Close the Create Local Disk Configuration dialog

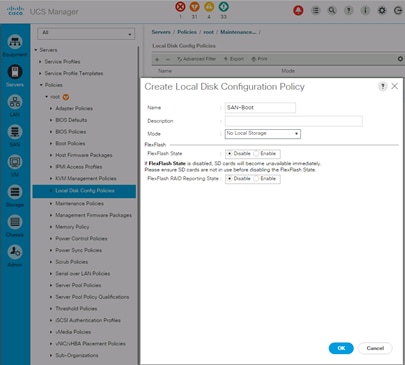click(x=395, y=86)
